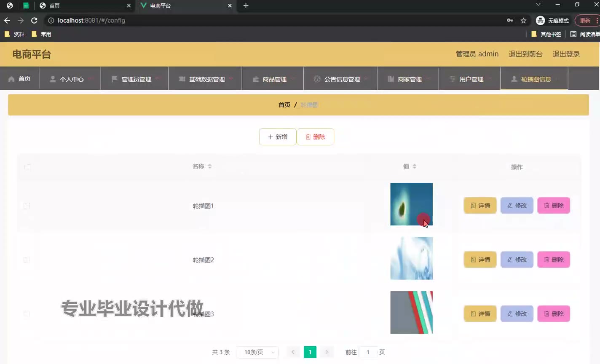Click the 退出到前台 link
600x364 pixels.
pyautogui.click(x=525, y=54)
